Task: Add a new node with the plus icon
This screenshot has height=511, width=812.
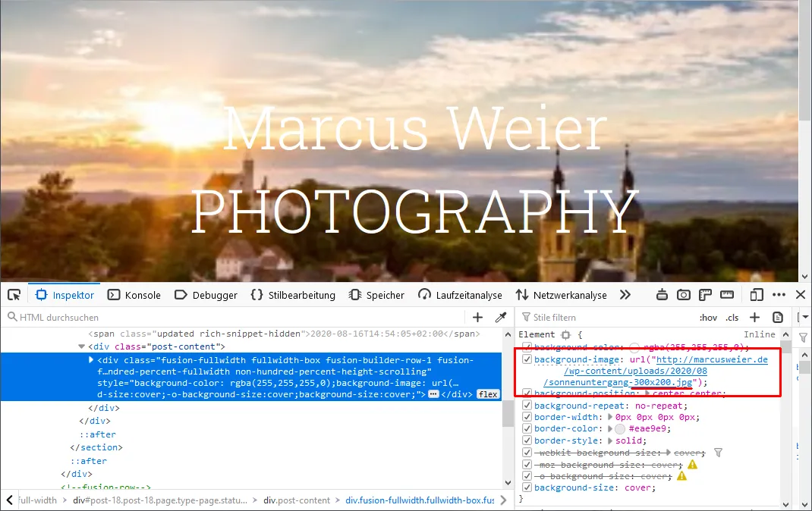Action: point(477,318)
